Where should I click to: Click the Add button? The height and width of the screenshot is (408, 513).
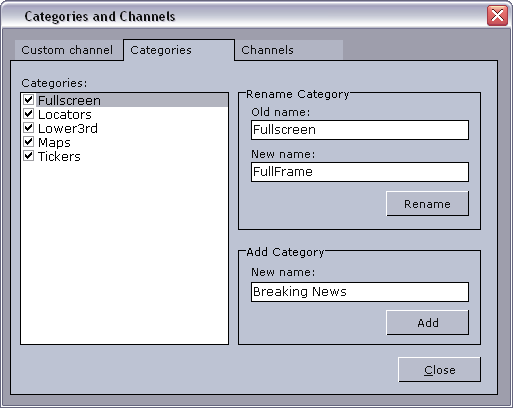427,323
